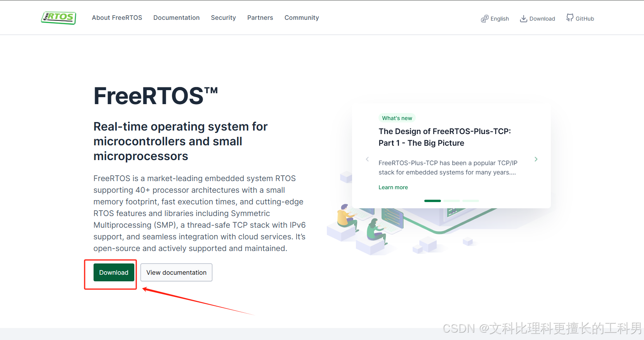Click the FreeRTOS logo in the header
The width and height of the screenshot is (644, 340).
pos(59,18)
